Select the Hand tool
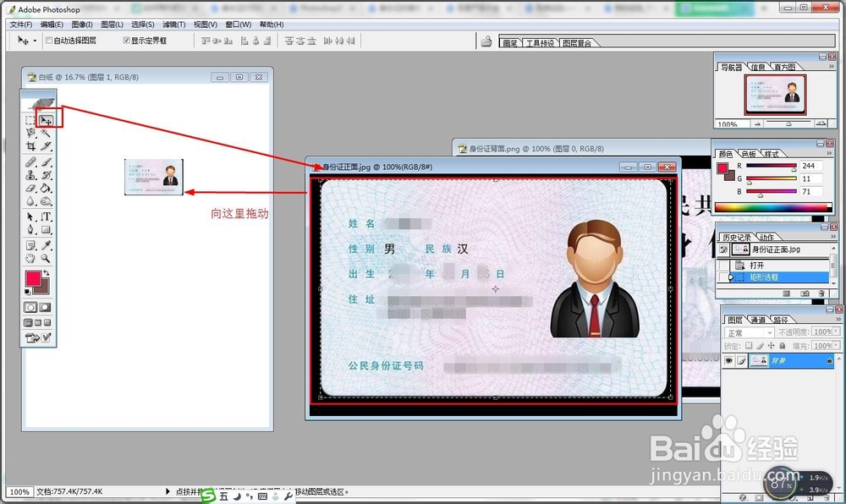The width and height of the screenshot is (846, 504). pyautogui.click(x=30, y=258)
